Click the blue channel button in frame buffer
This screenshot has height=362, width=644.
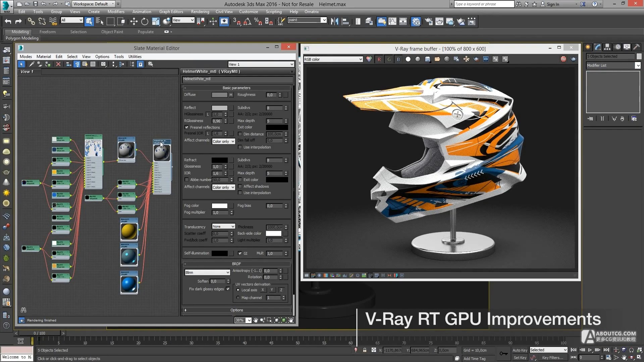coord(398,59)
